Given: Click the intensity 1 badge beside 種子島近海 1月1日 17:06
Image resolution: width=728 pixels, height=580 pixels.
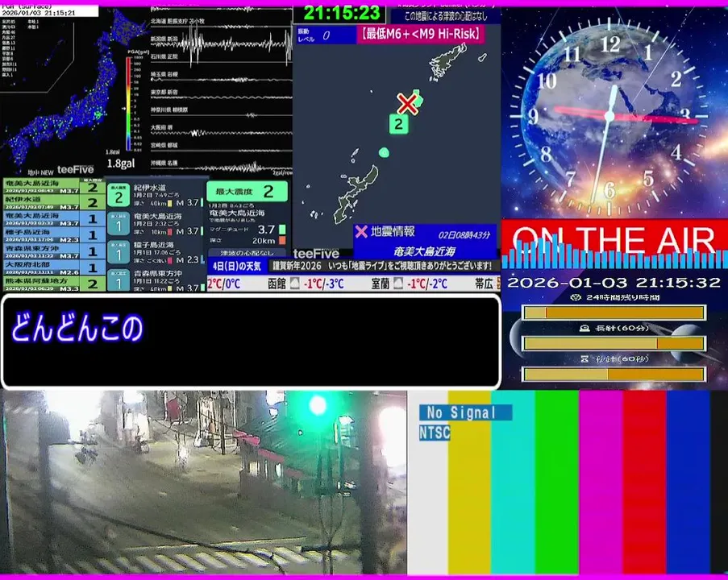Looking at the screenshot, I should [x=119, y=254].
